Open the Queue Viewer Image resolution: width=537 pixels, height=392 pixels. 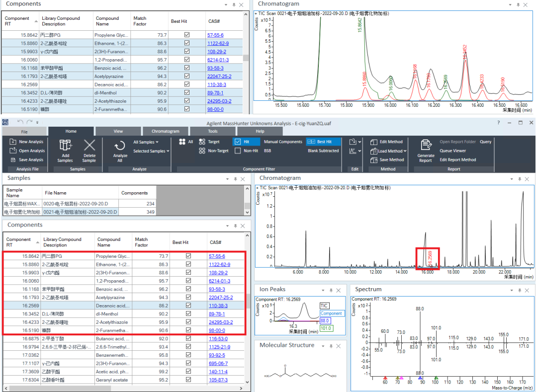(x=453, y=151)
